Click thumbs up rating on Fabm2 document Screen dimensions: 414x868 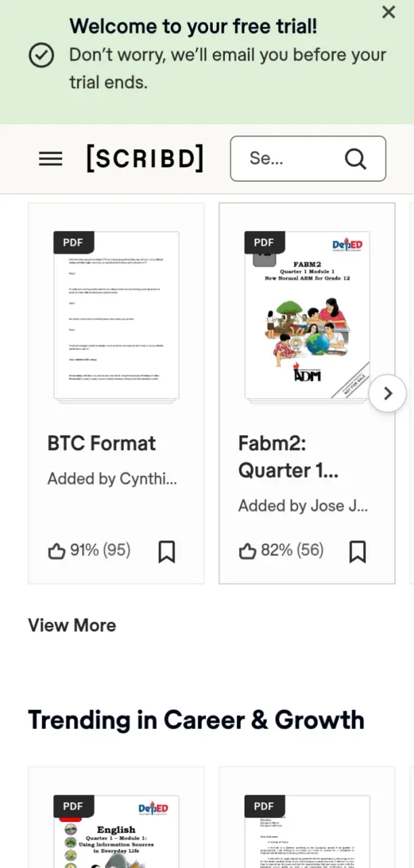[x=248, y=551]
